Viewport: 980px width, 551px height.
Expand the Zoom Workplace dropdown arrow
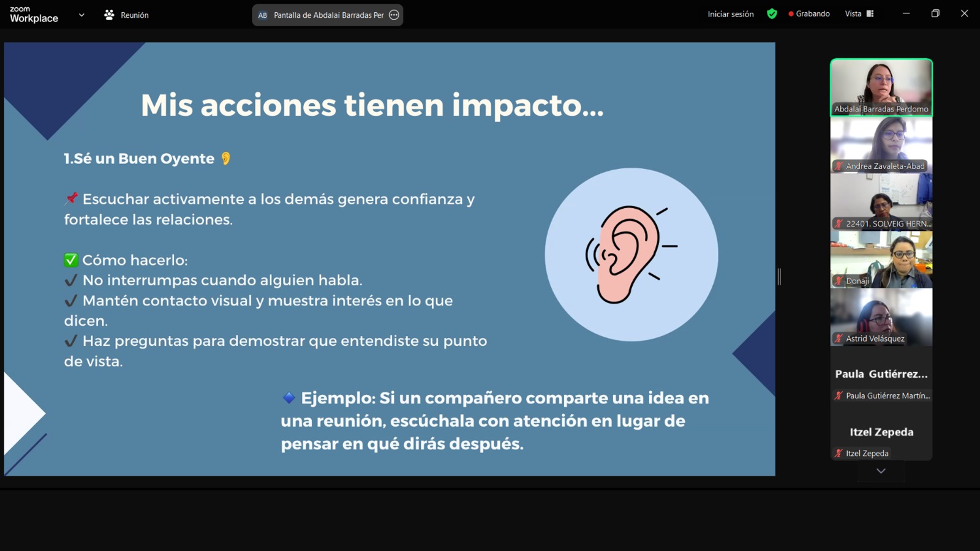coord(81,15)
